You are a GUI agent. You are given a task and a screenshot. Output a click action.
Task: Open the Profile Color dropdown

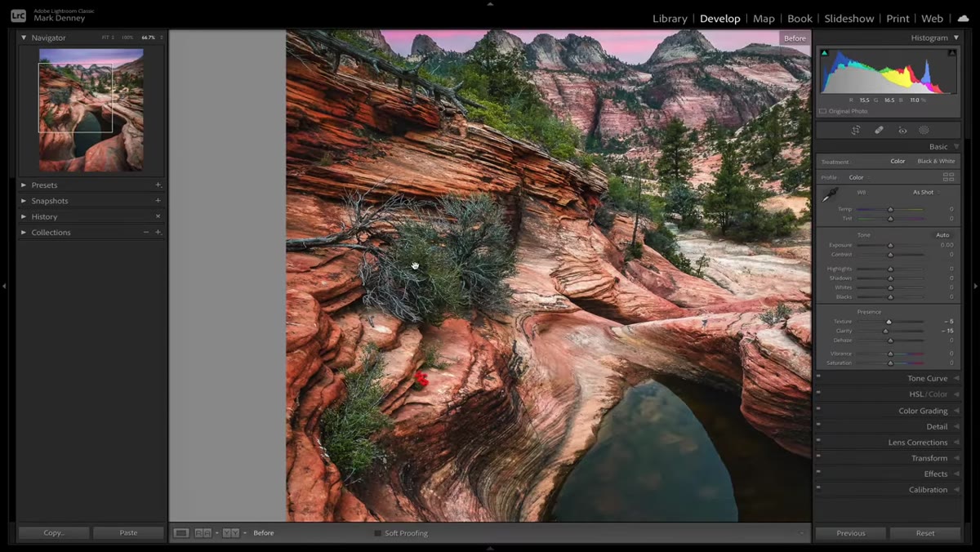click(857, 177)
